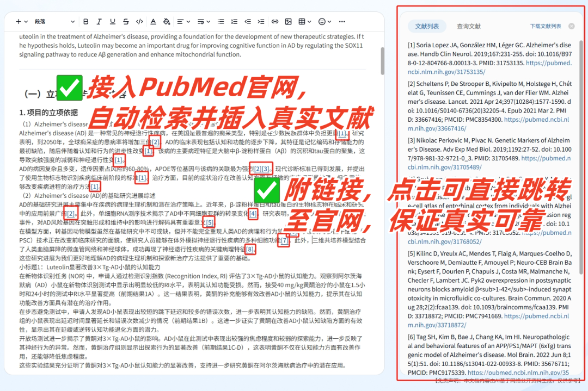588x391 pixels.
Task: Open the table insert dropdown
Action: point(304,22)
